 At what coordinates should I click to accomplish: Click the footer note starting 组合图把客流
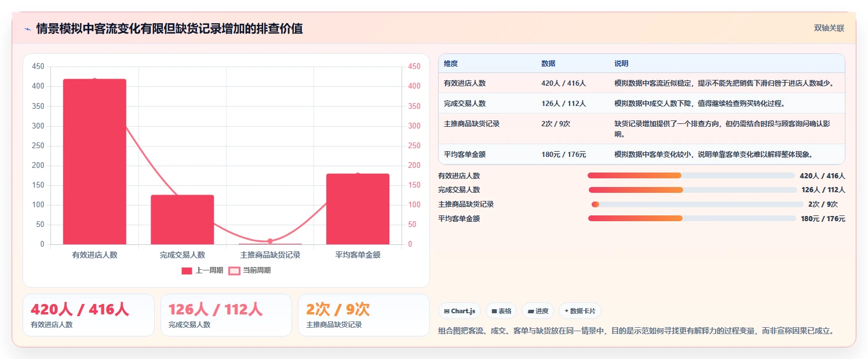tap(637, 331)
